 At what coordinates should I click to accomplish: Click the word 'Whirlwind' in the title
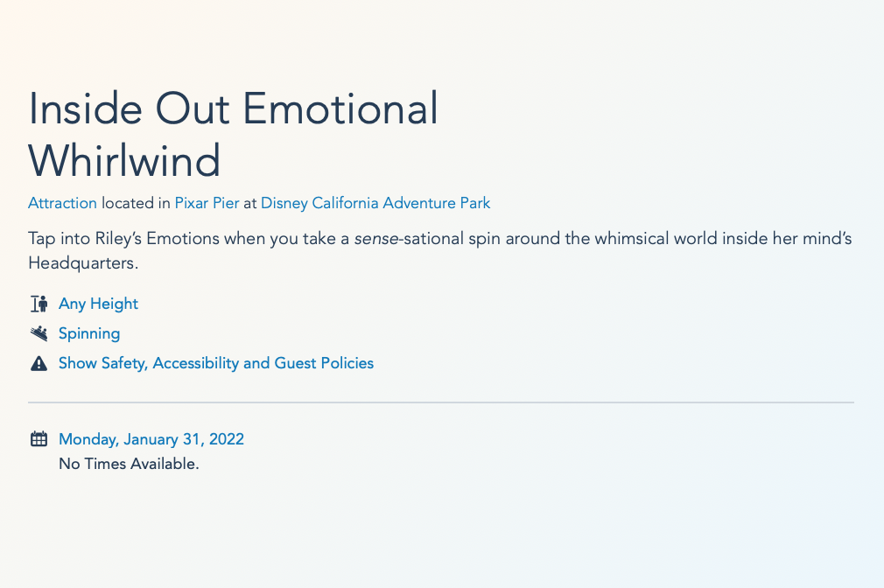pyautogui.click(x=124, y=161)
